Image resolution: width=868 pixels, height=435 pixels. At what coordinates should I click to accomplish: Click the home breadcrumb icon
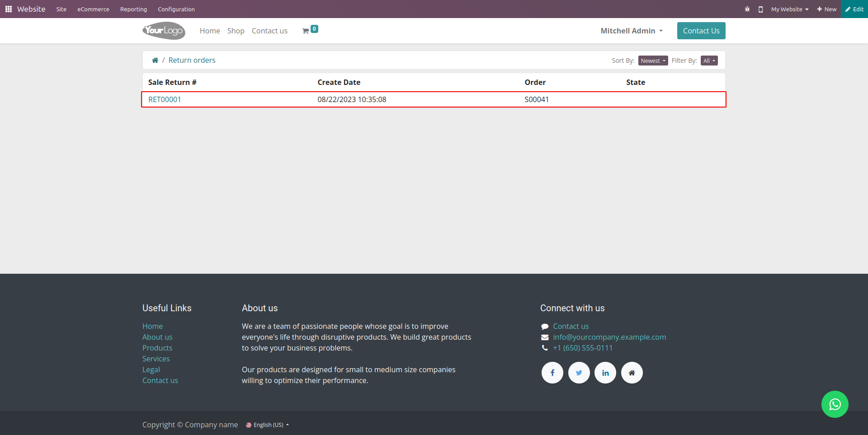click(155, 60)
